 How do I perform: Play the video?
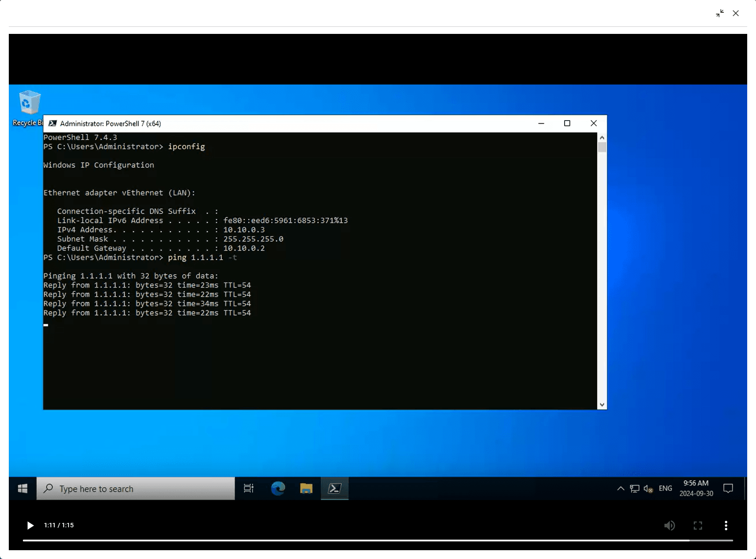[30, 525]
